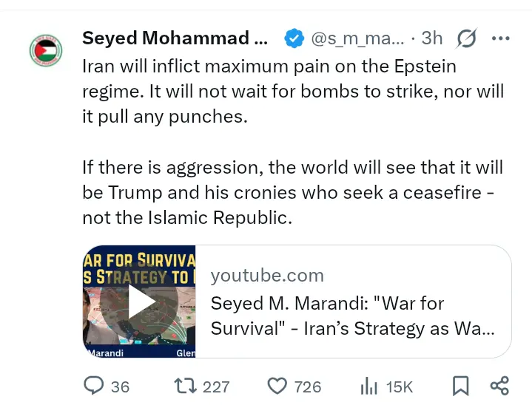Image resolution: width=532 pixels, height=405 pixels.
Task: Click the 227 reposts count
Action: [216, 387]
